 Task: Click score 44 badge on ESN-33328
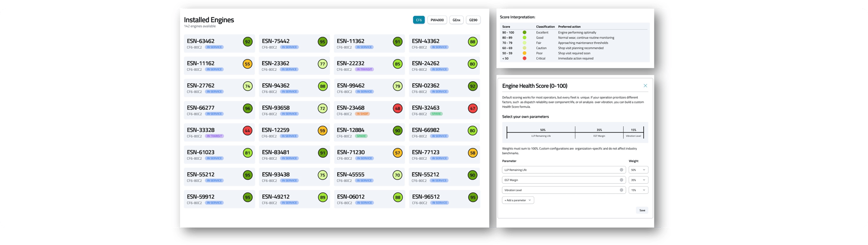pyautogui.click(x=247, y=131)
